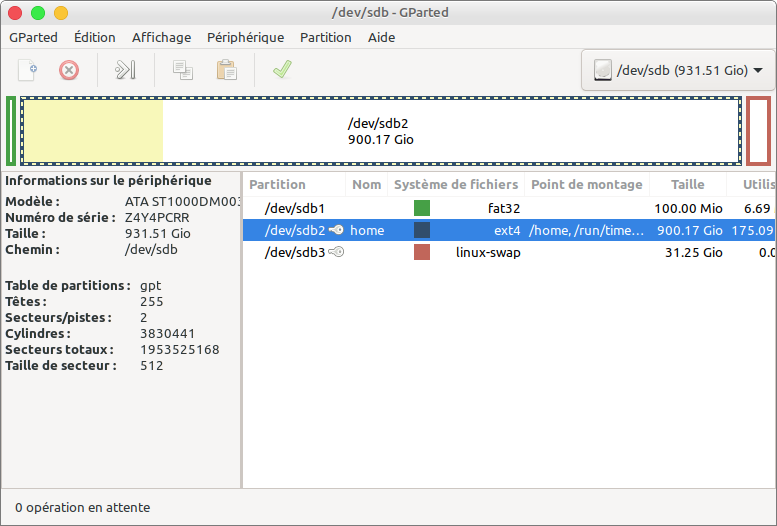
Task: Open the Édition menu
Action: click(x=95, y=37)
